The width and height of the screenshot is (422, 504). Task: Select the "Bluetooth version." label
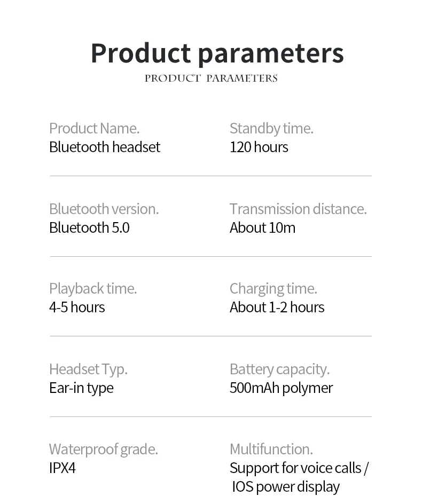click(104, 209)
